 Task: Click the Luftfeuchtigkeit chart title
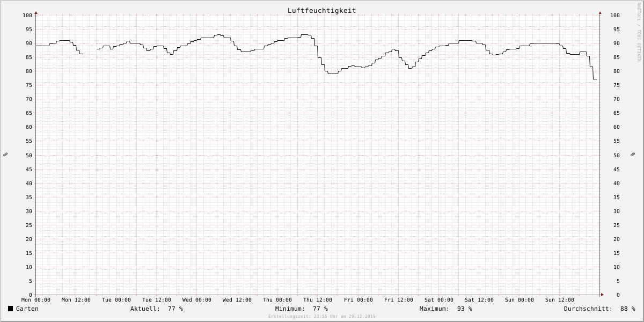(x=321, y=11)
